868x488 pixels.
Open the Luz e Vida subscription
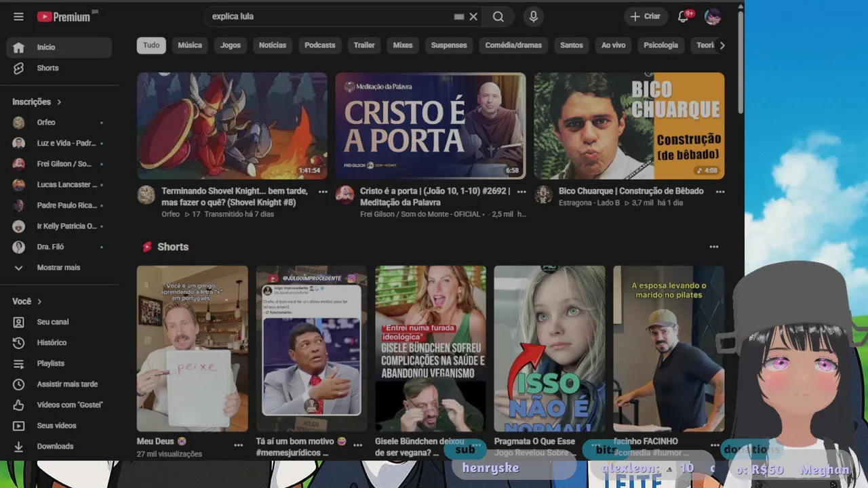(x=59, y=143)
